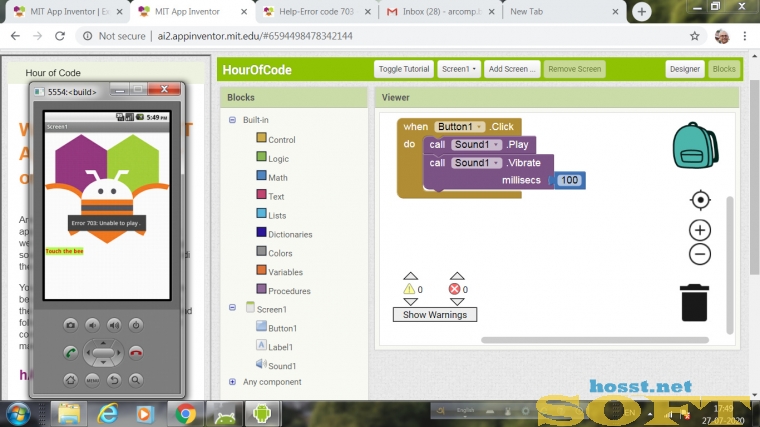Screen dimensions: 760x427
Task: Expand the Any component section
Action: coord(232,382)
